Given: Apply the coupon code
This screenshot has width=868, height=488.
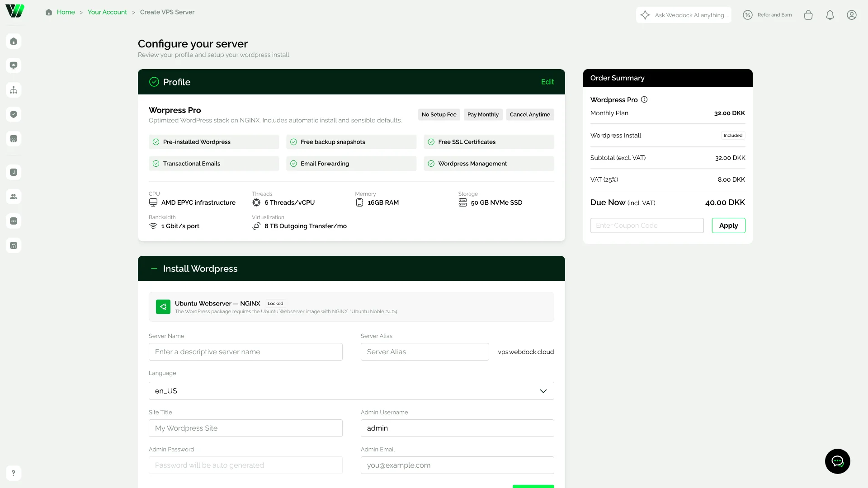Looking at the screenshot, I should 728,225.
